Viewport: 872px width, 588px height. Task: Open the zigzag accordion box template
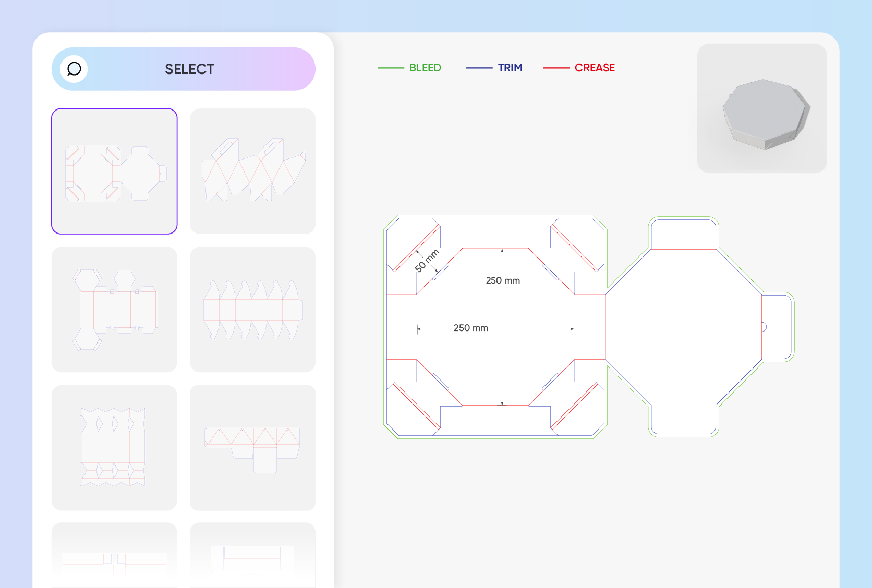point(114,448)
